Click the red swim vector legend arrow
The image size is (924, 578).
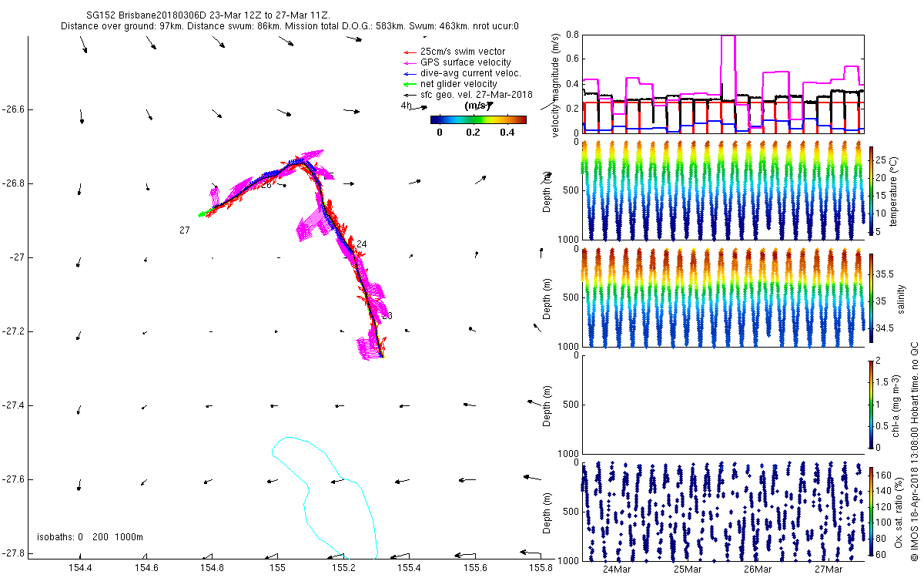pos(399,52)
